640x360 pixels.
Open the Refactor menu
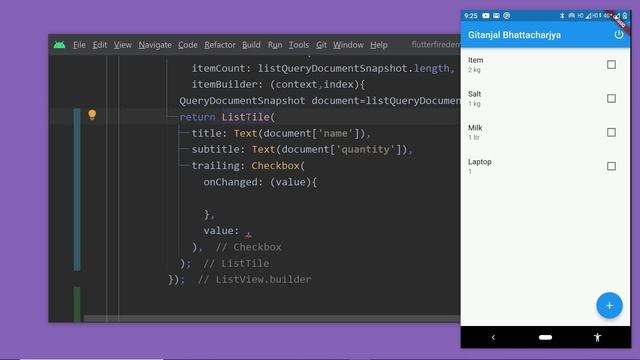point(220,45)
